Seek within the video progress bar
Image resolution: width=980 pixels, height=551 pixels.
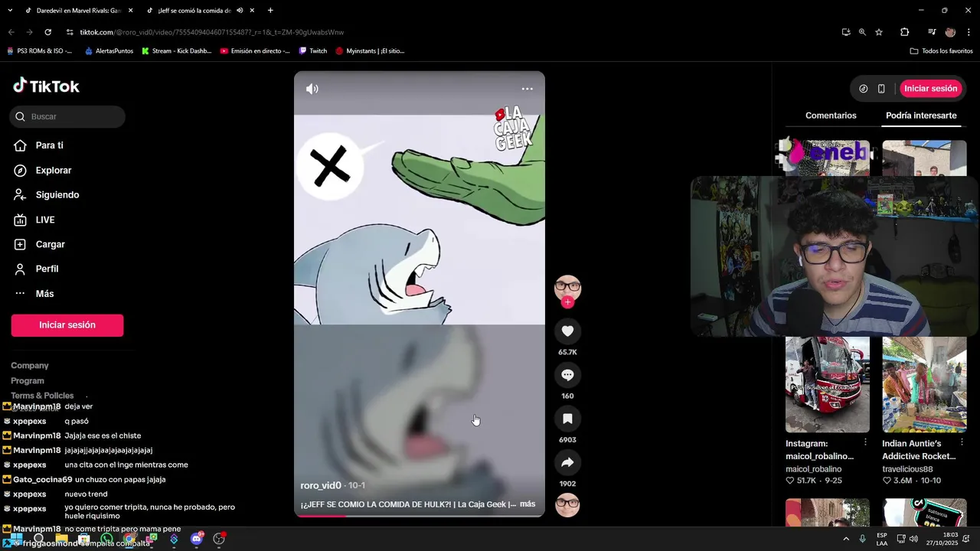click(420, 515)
